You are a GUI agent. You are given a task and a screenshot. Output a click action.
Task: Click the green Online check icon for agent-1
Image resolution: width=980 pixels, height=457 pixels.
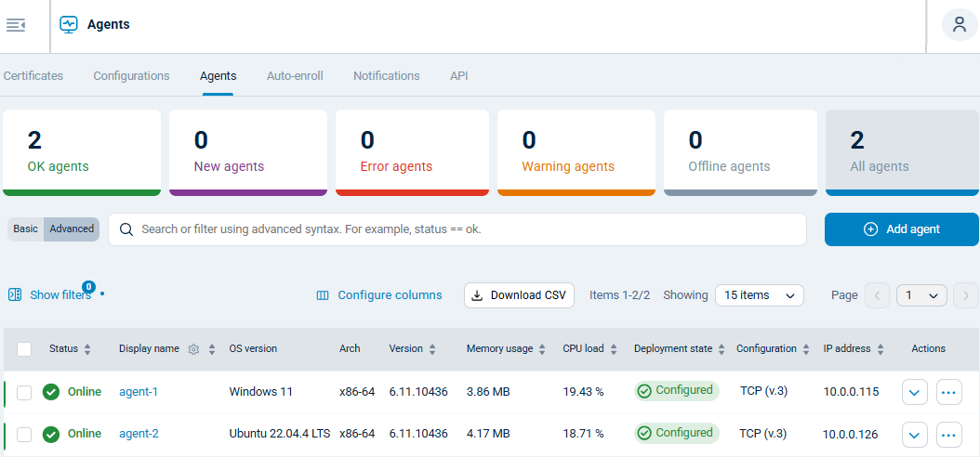pyautogui.click(x=51, y=392)
